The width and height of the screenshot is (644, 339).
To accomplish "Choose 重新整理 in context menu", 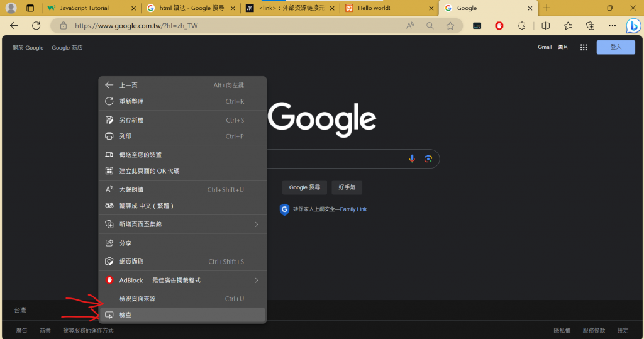I will [x=182, y=101].
